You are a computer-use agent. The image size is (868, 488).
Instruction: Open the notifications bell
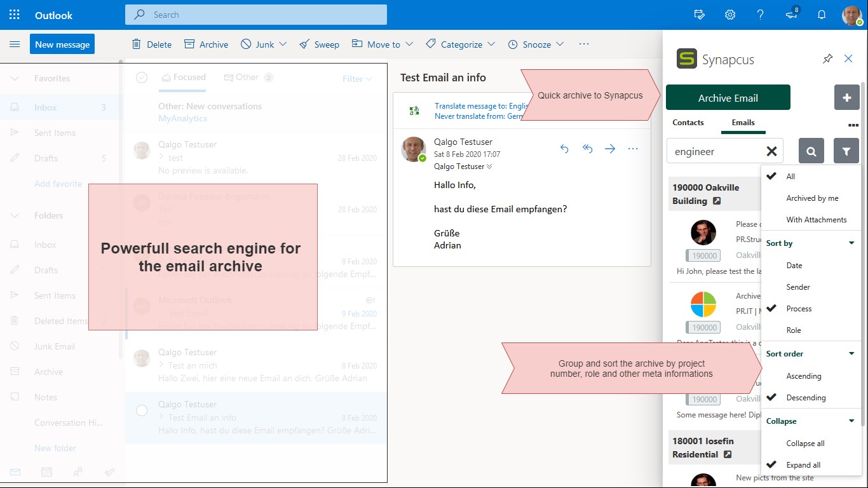click(x=822, y=15)
